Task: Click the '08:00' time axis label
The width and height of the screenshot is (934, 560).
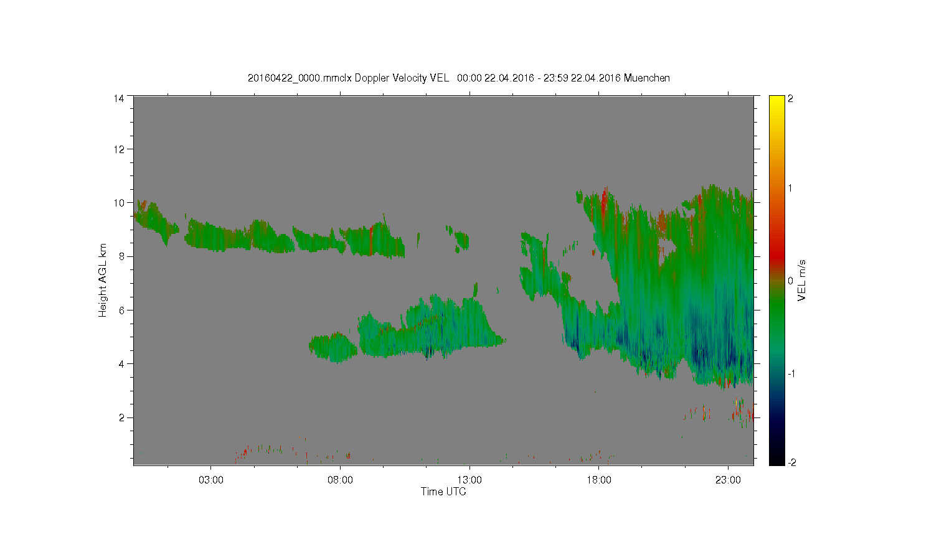Action: (x=340, y=480)
